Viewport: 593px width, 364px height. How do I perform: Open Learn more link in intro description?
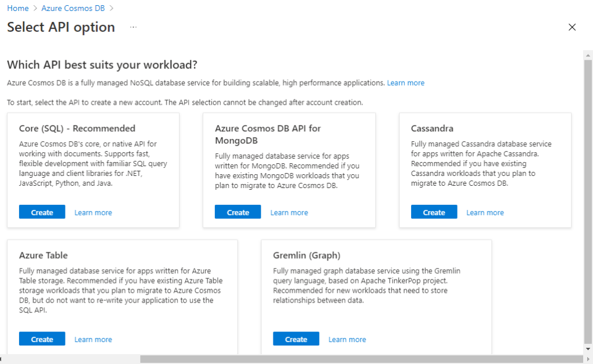[405, 83]
